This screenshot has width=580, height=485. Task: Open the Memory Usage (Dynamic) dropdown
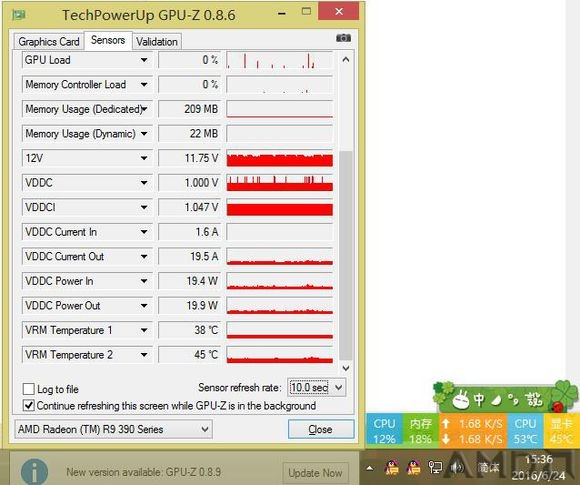coord(144,134)
